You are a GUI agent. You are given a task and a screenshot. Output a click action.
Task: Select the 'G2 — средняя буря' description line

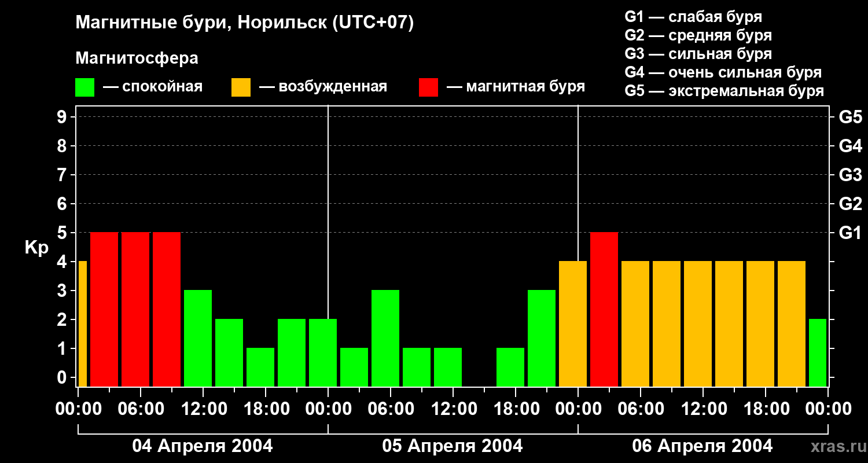point(698,35)
